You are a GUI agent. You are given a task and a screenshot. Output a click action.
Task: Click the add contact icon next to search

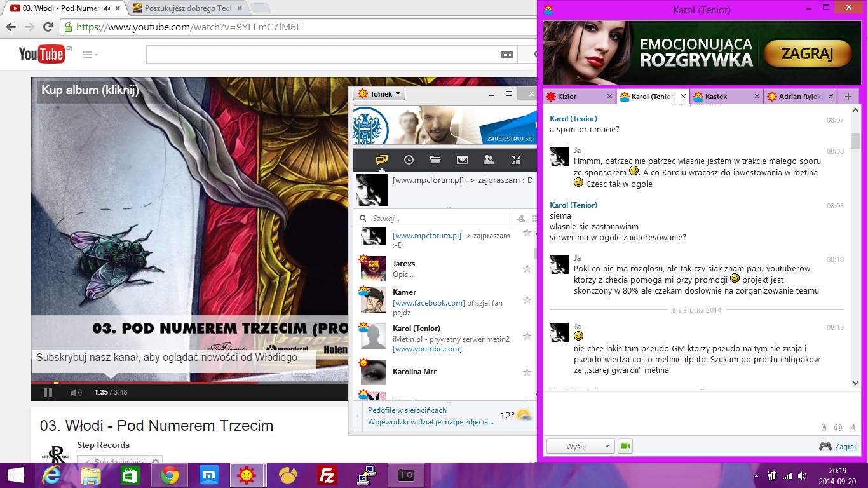point(521,219)
